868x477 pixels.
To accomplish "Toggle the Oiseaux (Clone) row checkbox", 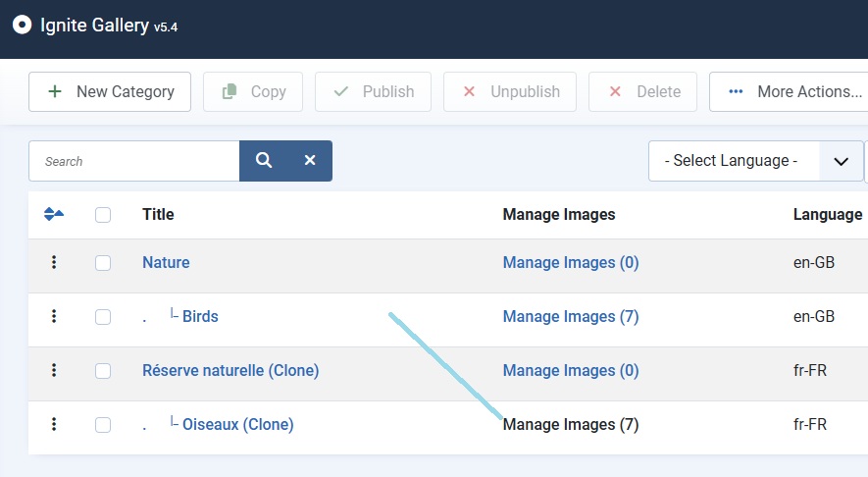I will [103, 425].
